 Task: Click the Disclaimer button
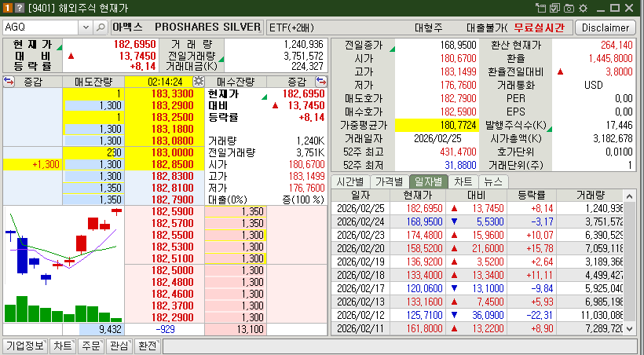pos(606,27)
